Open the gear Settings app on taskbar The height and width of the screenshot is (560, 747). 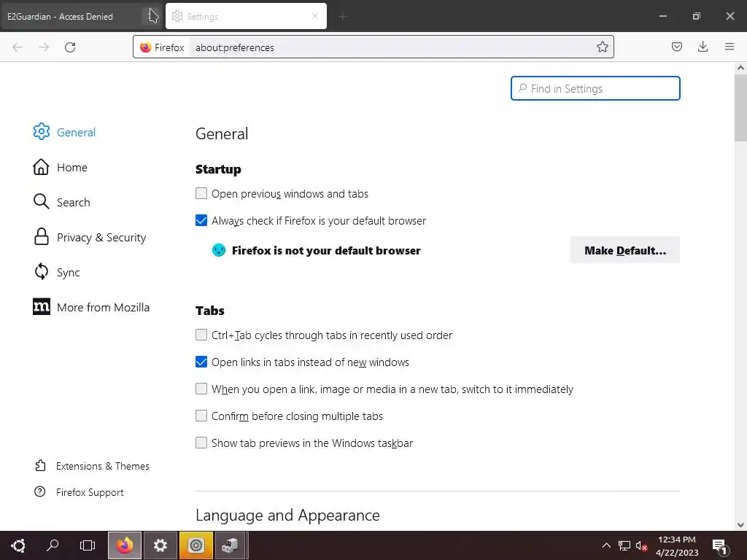pos(160,545)
